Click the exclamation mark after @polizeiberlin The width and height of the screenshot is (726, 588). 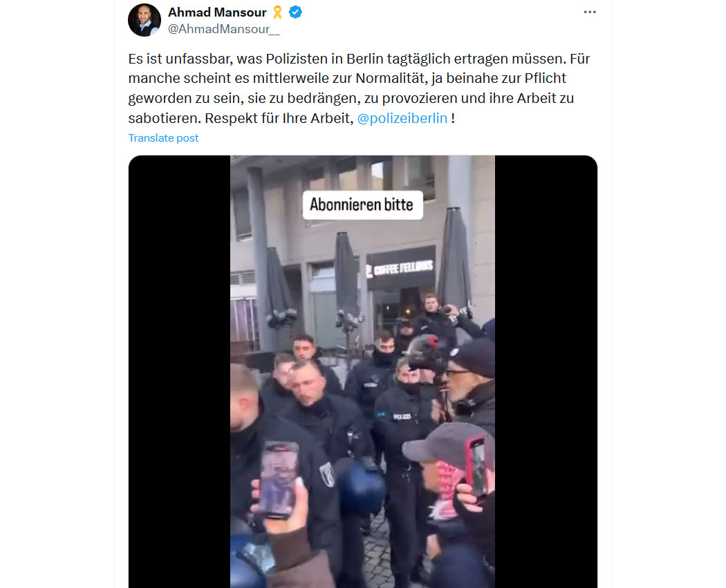pos(453,118)
